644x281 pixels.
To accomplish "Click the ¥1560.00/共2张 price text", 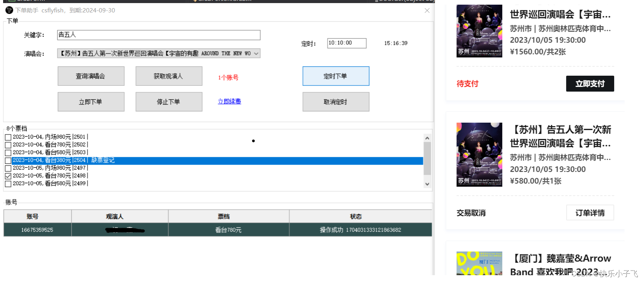I will pyautogui.click(x=538, y=52).
